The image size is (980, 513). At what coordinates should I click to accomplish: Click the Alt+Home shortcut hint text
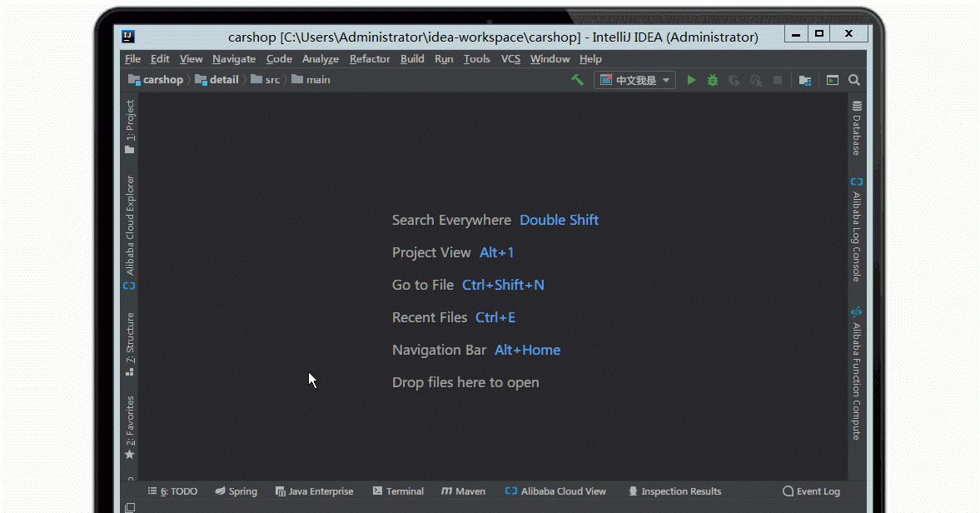click(x=528, y=350)
